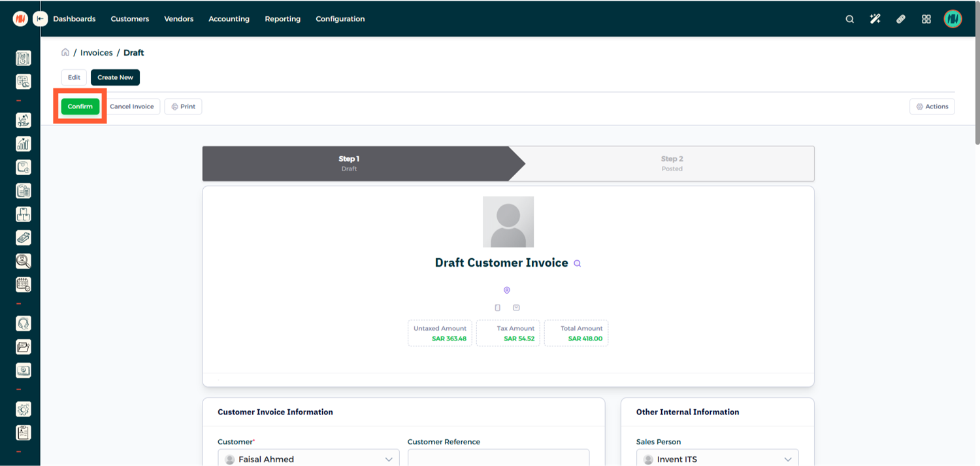
Task: Click the location pin icon
Action: 506,290
